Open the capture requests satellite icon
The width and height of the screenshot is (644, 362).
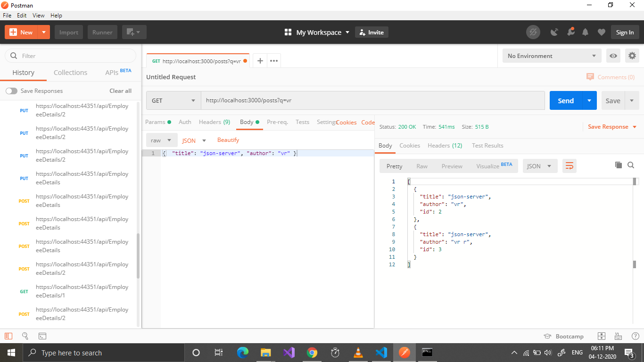click(554, 32)
